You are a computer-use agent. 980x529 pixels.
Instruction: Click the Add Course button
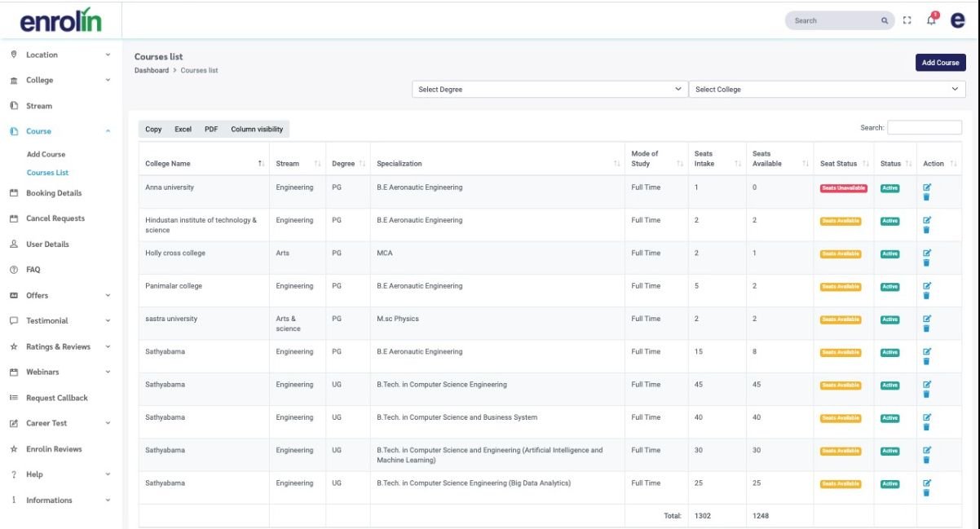[940, 63]
